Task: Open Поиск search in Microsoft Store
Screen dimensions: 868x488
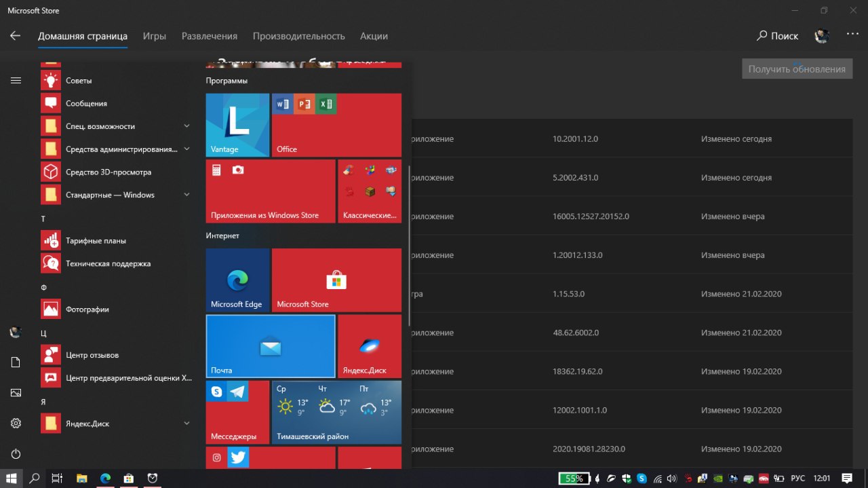Action: point(778,36)
